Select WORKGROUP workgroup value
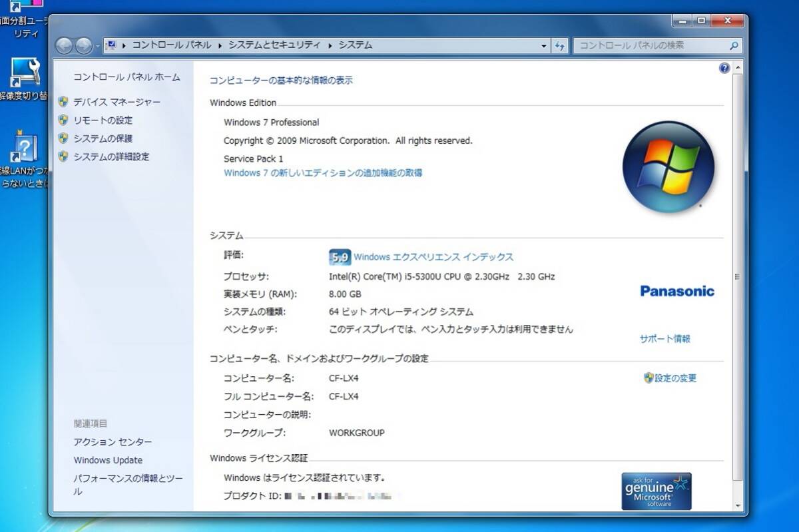 pyautogui.click(x=357, y=433)
